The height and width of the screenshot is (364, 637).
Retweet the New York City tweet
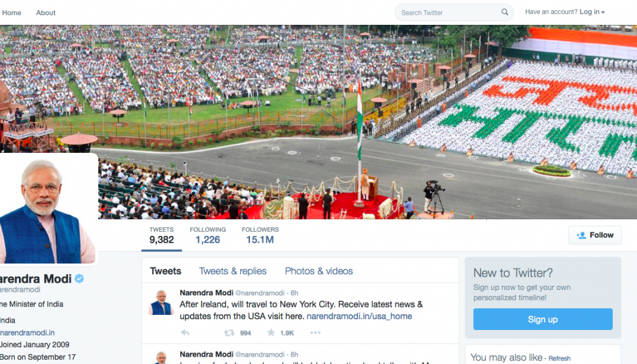pos(229,332)
